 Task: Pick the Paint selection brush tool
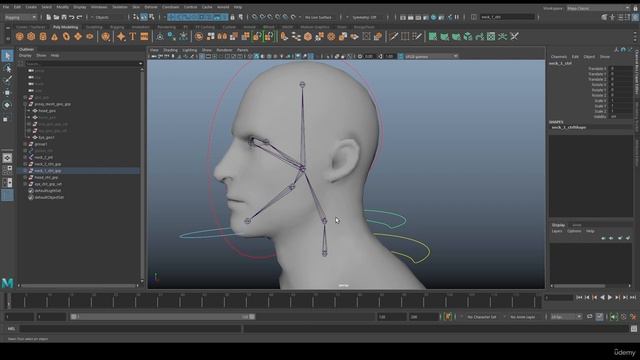coord(7,80)
